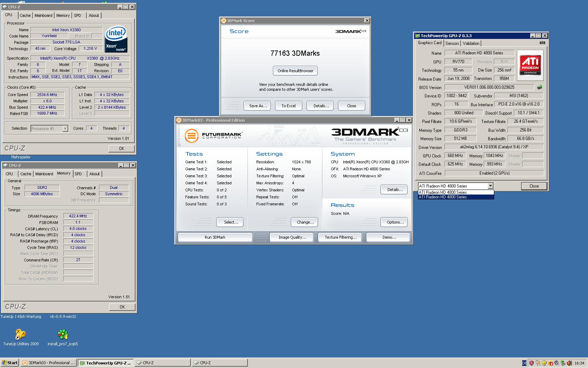588x368 pixels.
Task: Open Options under Results
Action: pyautogui.click(x=395, y=222)
